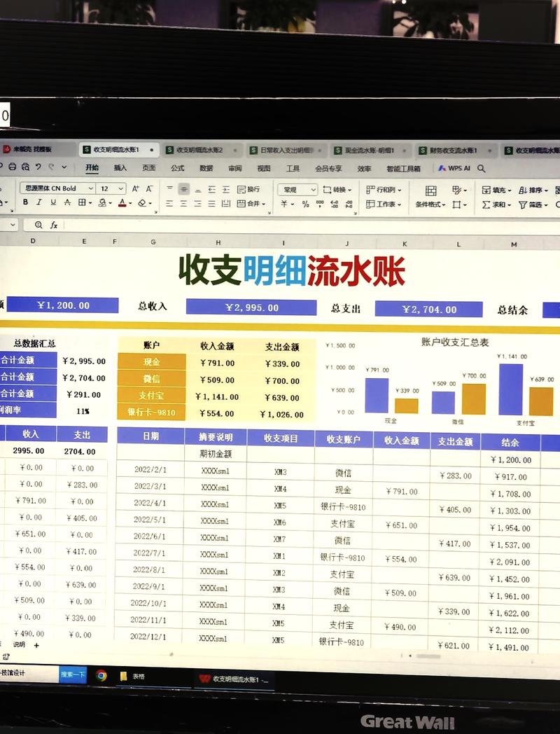
Task: Switch to the 说明 sheet tab
Action: pyautogui.click(x=19, y=644)
